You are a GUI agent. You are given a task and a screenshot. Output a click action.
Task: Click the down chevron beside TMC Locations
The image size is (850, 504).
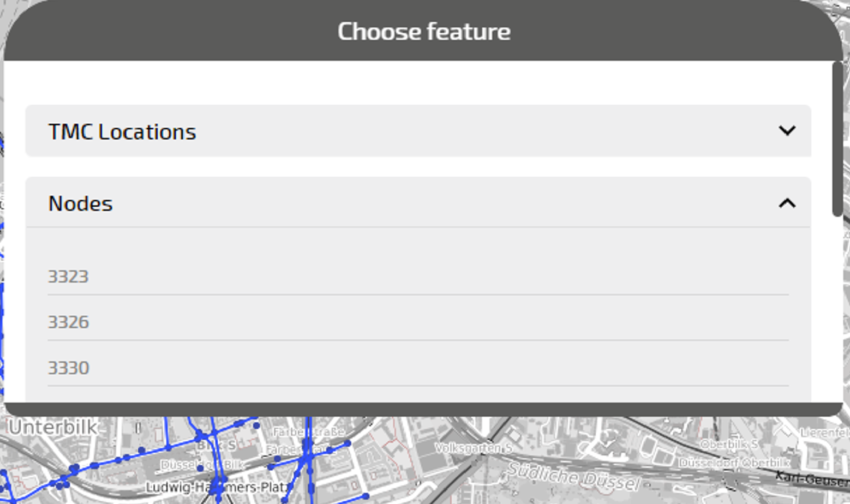point(787,131)
